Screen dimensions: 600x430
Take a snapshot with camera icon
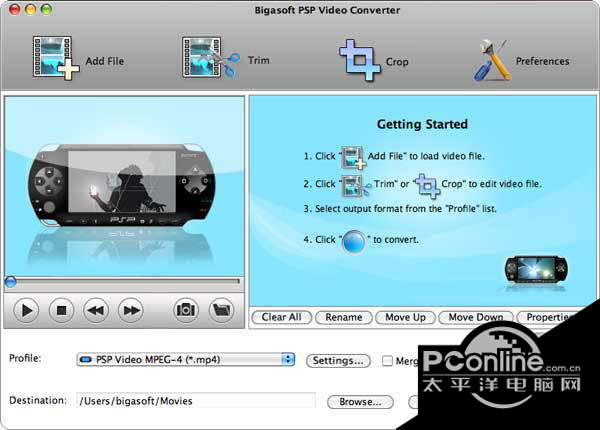(x=186, y=309)
